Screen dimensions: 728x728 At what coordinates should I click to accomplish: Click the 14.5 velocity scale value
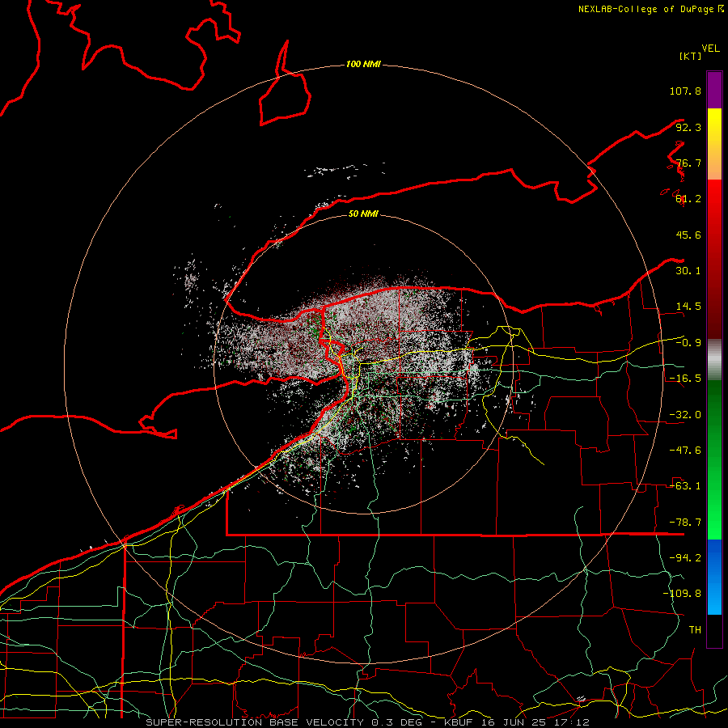[688, 307]
